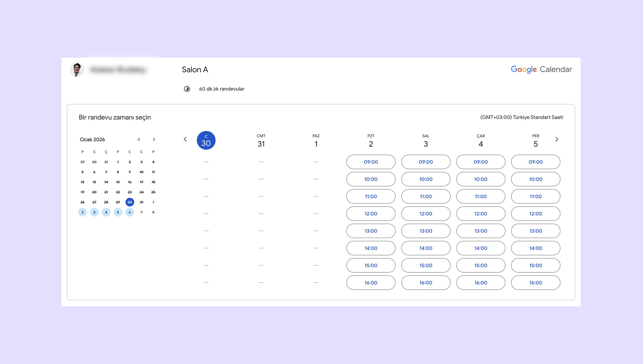Choose Tuesday 11:00 time slot
643x364 pixels.
tap(426, 196)
